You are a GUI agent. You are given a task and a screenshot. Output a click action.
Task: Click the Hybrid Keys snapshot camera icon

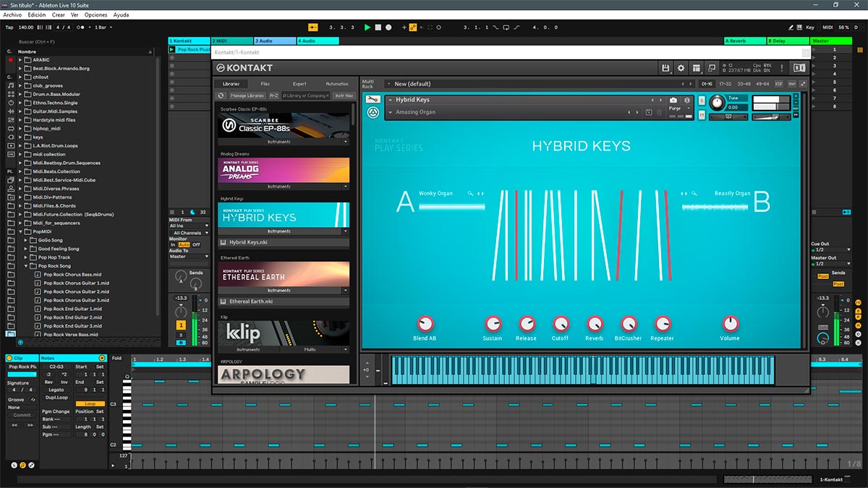673,100
